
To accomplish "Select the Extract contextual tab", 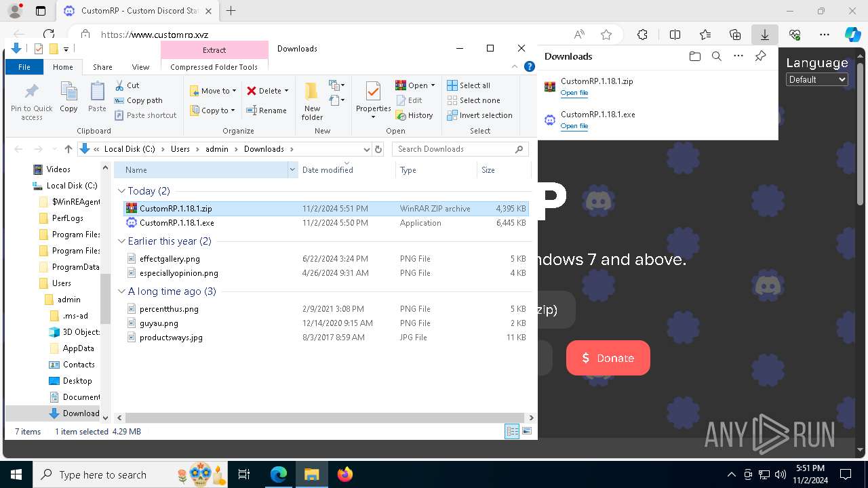I will [x=214, y=50].
